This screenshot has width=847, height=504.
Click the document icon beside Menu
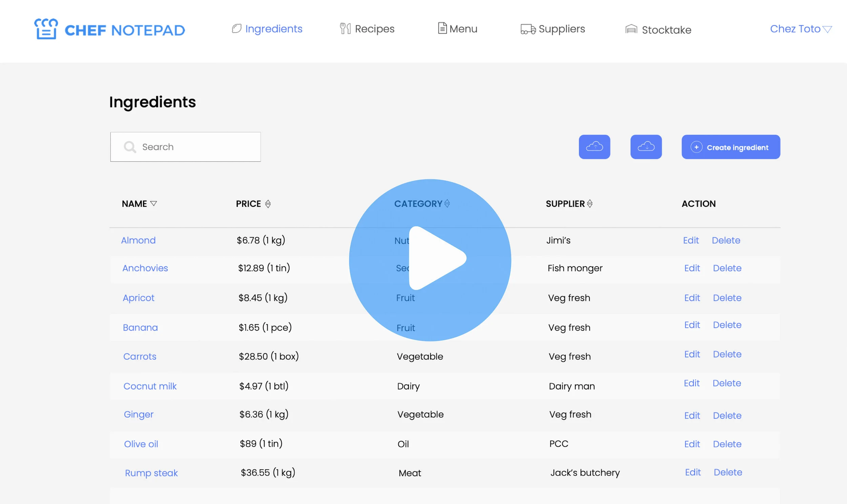coord(442,28)
